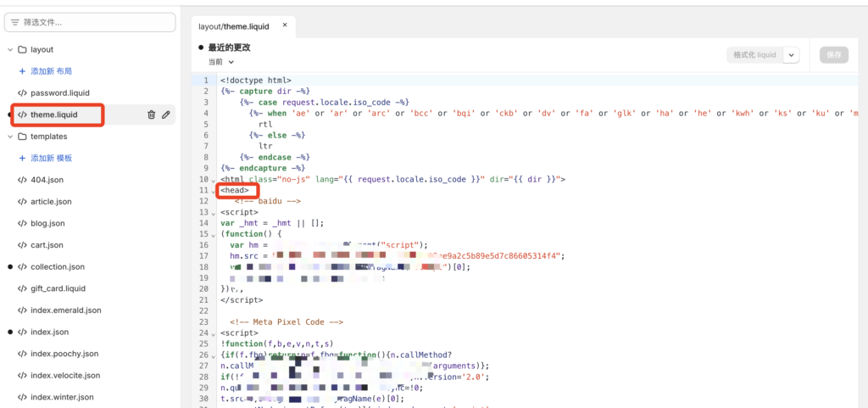Open index.emerald.json file
Screen dimensions: 868x408
coord(66,310)
